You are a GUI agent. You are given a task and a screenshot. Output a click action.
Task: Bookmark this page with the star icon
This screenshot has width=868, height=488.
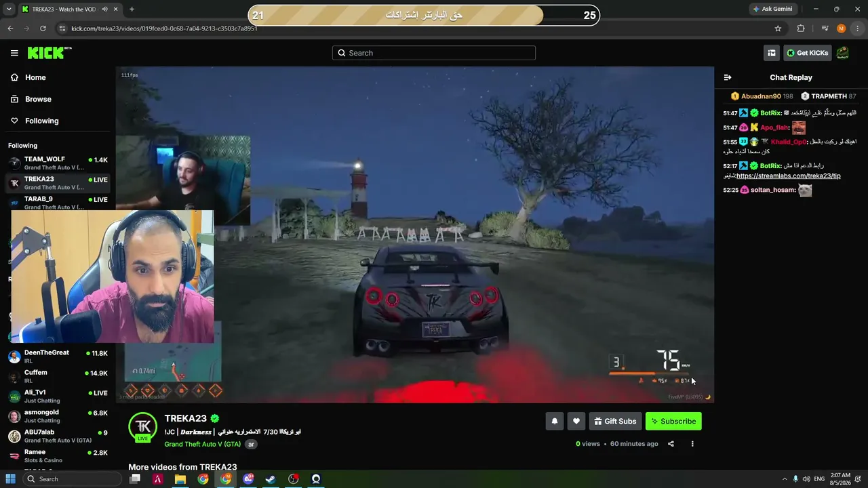[x=778, y=28]
